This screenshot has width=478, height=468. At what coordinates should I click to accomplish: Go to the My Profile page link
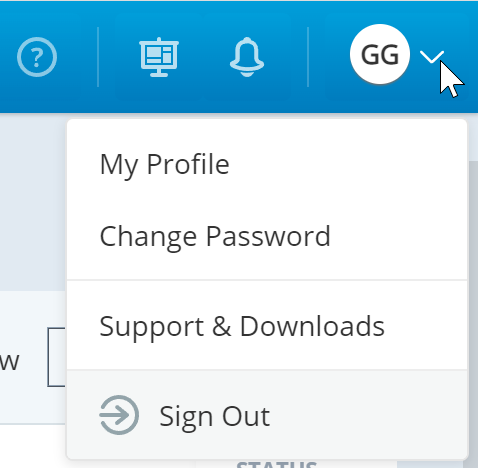tap(165, 164)
